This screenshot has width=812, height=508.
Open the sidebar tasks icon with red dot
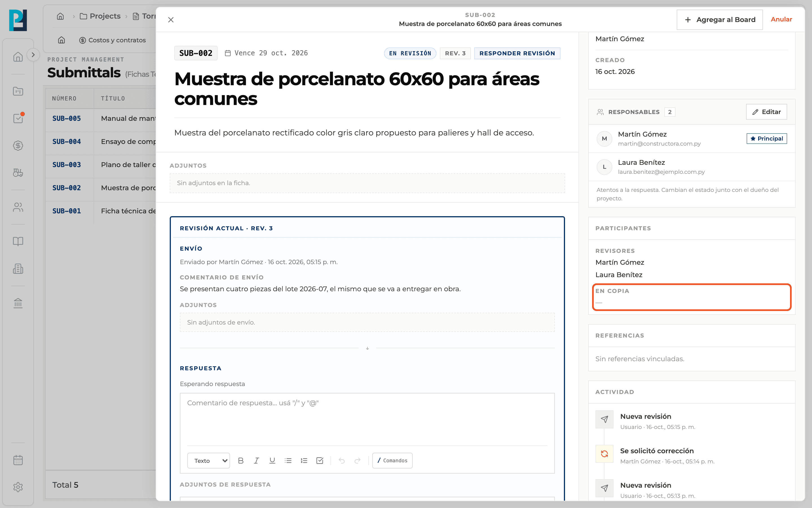[18, 118]
